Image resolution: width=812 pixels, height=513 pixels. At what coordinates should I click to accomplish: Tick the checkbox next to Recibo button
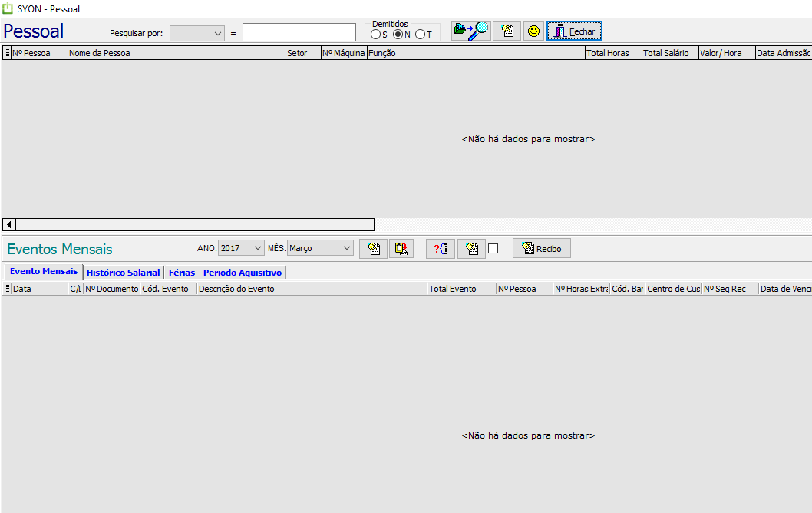pos(493,249)
